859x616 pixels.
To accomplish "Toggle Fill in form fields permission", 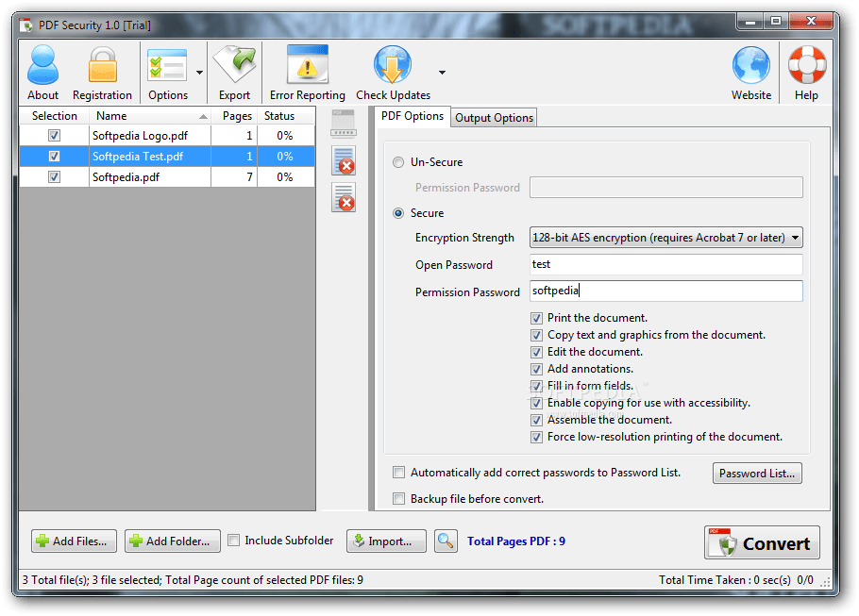I will 536,386.
